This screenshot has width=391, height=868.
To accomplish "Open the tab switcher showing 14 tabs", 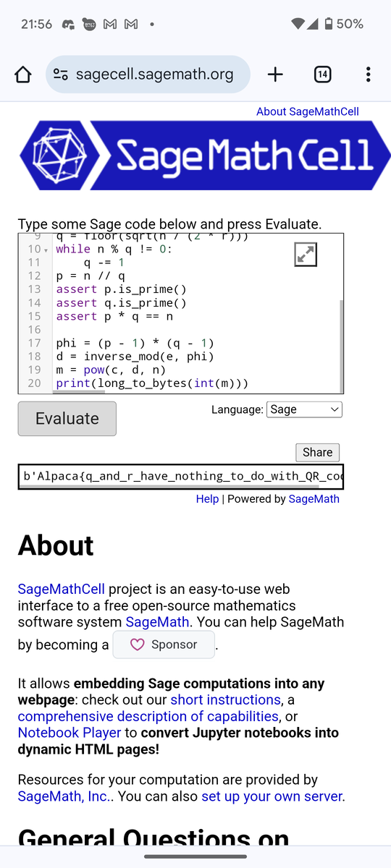I will (x=322, y=75).
